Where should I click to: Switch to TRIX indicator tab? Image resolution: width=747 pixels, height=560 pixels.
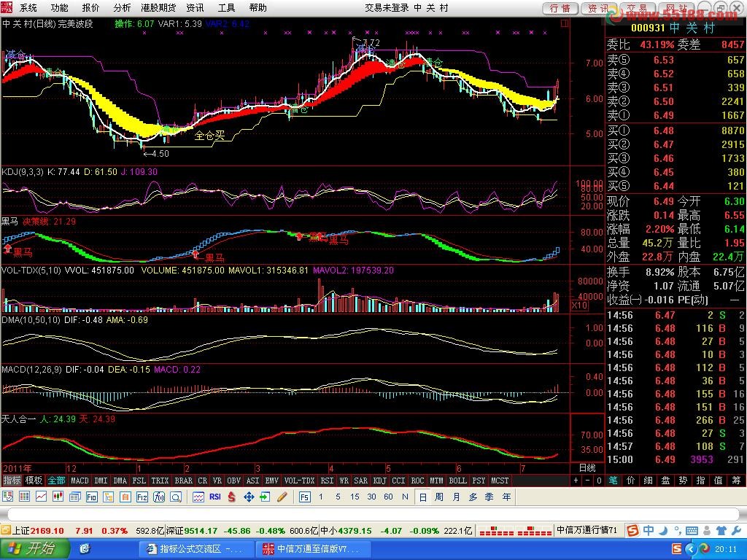pyautogui.click(x=160, y=481)
